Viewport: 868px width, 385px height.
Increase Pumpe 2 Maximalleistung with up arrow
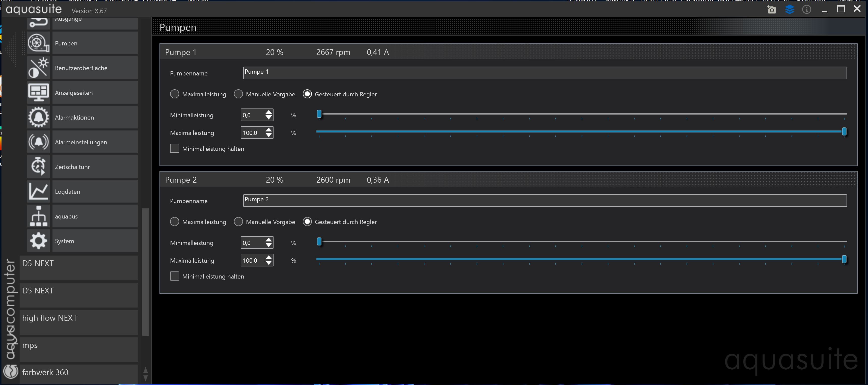(268, 257)
